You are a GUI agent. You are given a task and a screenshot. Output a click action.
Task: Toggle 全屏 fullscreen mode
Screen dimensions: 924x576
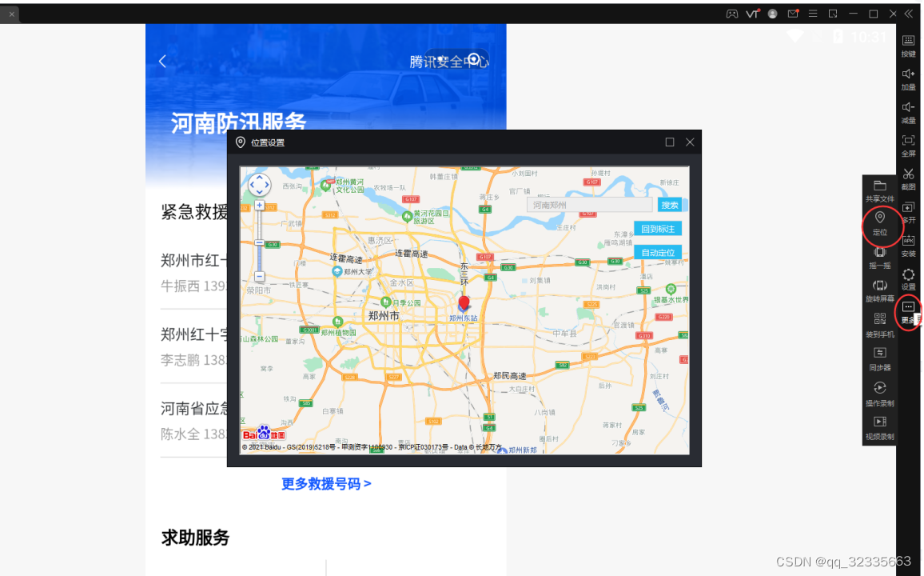909,145
